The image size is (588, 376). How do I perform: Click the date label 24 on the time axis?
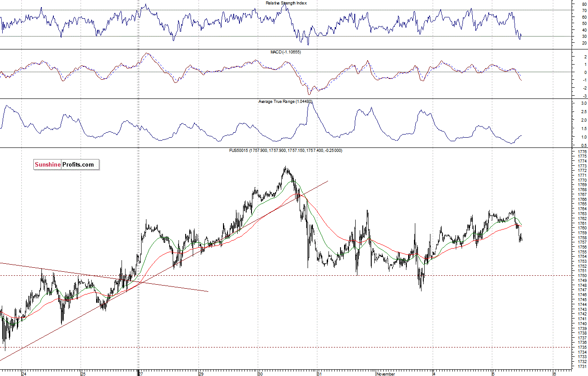coord(24,374)
